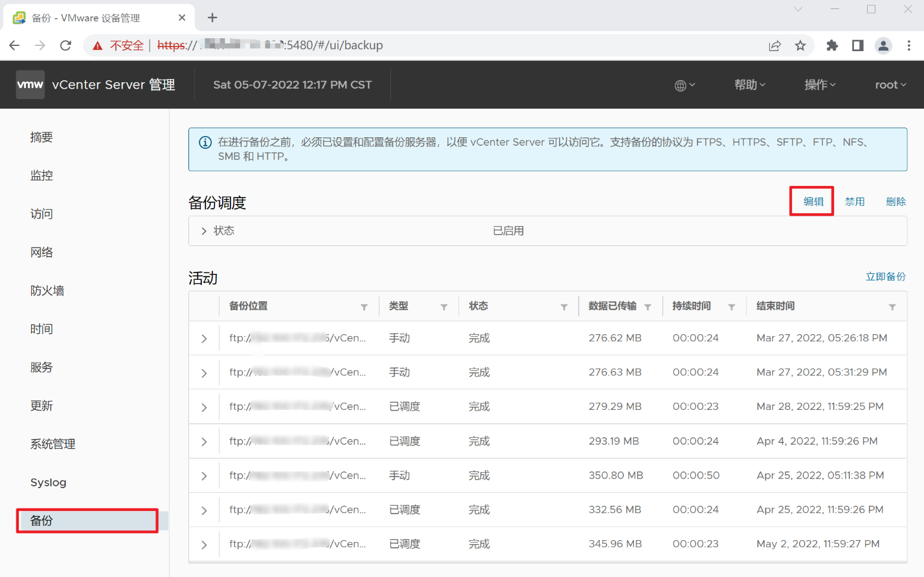Viewport: 924px width, 577px height.
Task: Click the info icon in the backup notice banner
Action: (205, 142)
